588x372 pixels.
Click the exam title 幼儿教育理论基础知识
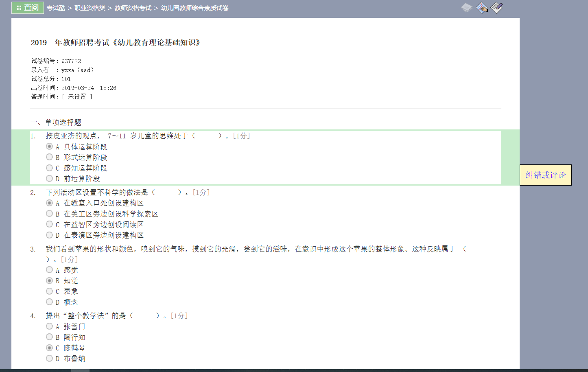point(116,43)
